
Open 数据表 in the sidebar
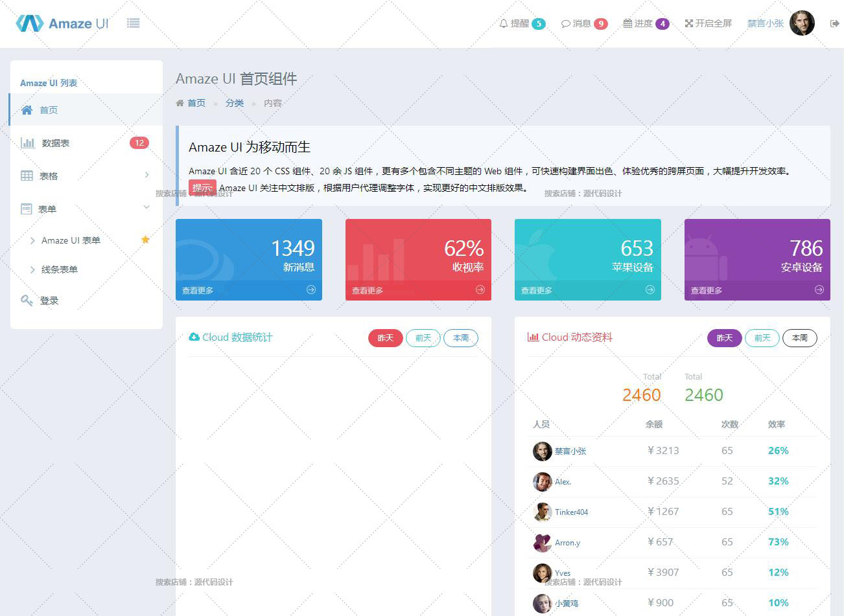pyautogui.click(x=56, y=143)
